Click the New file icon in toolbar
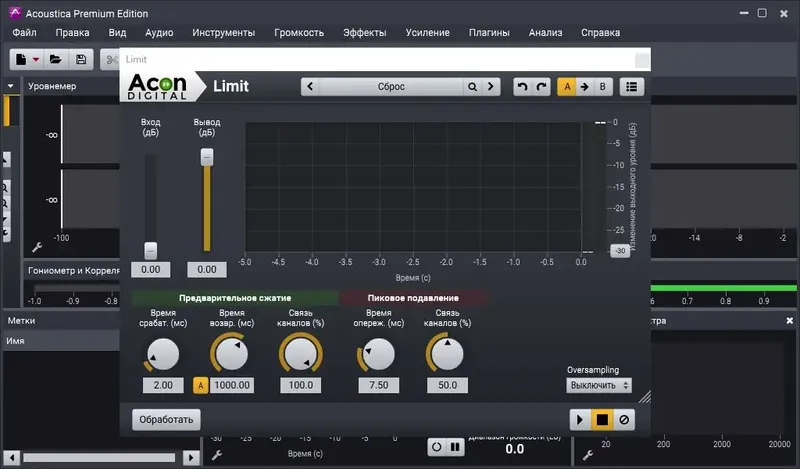This screenshot has height=469, width=800. pyautogui.click(x=21, y=60)
